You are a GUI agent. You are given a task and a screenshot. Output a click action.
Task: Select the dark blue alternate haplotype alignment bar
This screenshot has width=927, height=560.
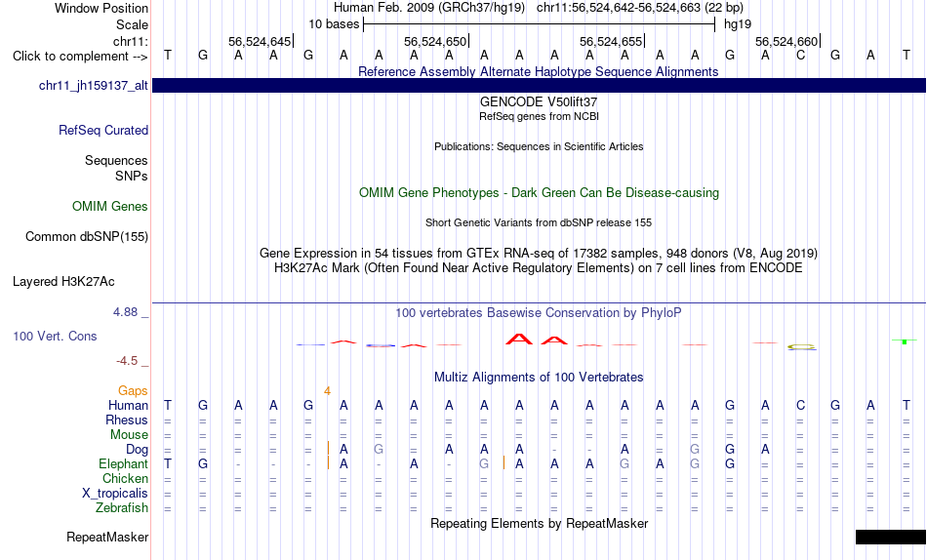coord(539,86)
